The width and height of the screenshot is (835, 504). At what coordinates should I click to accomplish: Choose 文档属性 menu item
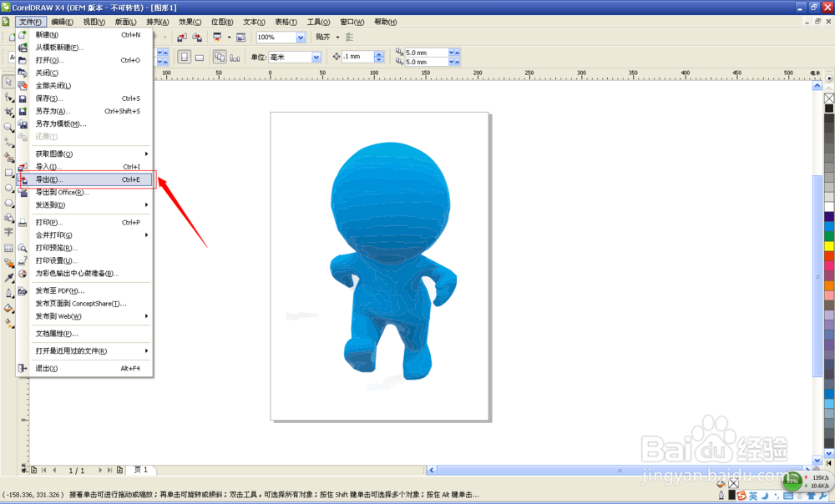85,334
